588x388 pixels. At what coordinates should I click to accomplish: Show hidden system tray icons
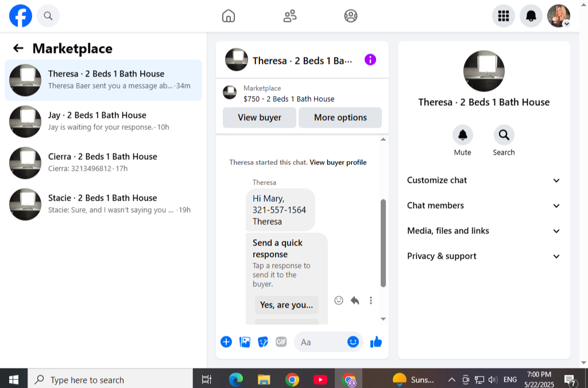coord(452,379)
